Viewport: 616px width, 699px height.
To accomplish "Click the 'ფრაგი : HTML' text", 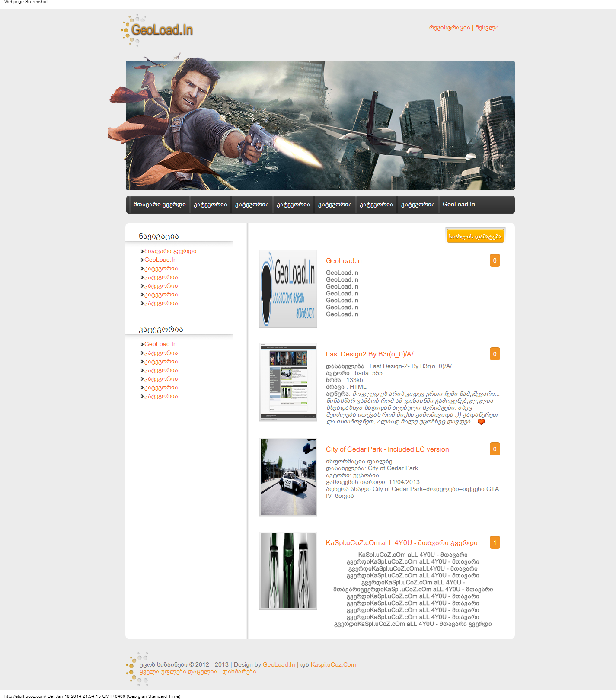I will pyautogui.click(x=346, y=387).
